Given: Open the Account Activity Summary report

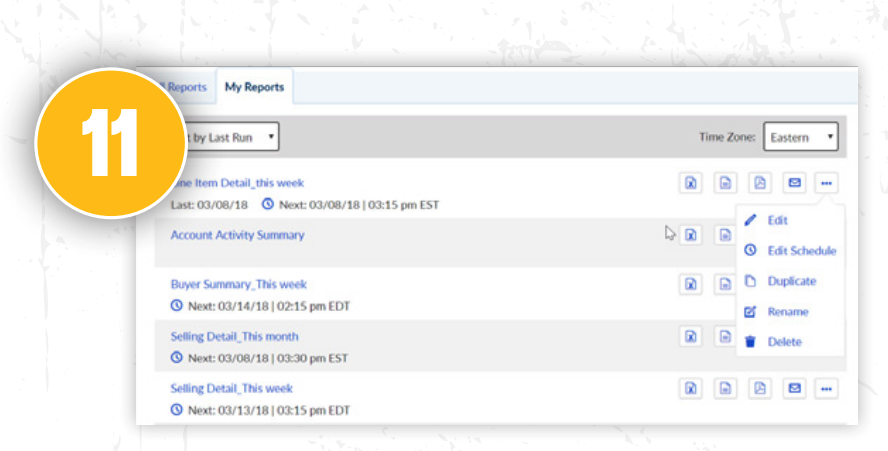Looking at the screenshot, I should tap(237, 235).
